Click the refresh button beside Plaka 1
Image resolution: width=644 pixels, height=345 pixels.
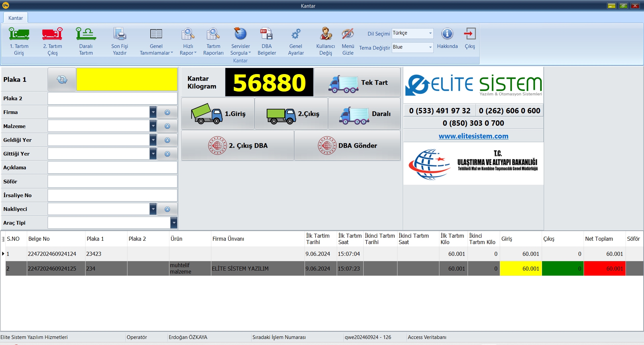tap(62, 79)
